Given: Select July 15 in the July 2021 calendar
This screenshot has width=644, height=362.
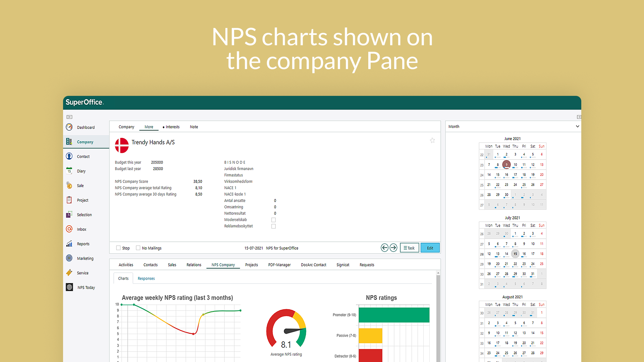Looking at the screenshot, I should click(515, 254).
